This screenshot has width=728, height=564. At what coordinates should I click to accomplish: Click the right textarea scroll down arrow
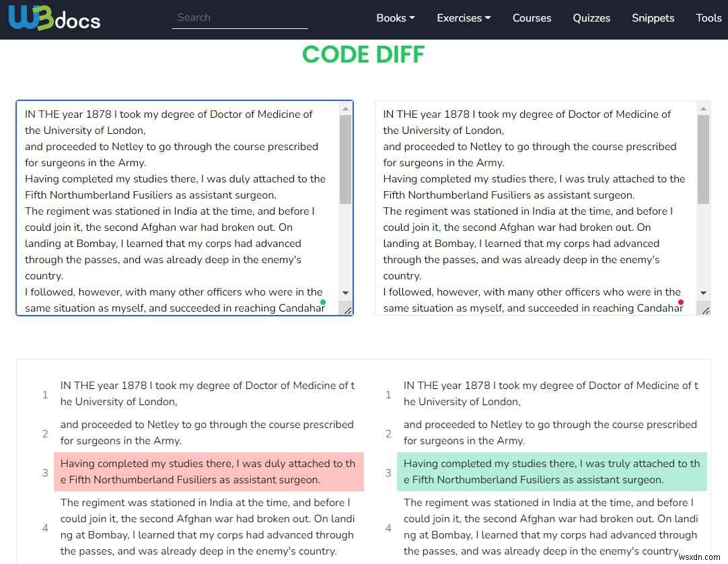pos(703,293)
